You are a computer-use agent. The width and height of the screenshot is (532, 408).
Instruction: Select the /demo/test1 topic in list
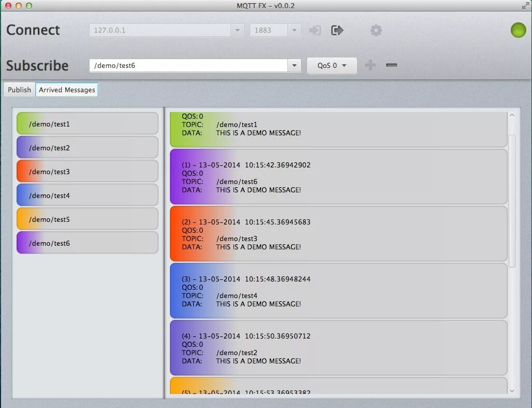(87, 123)
